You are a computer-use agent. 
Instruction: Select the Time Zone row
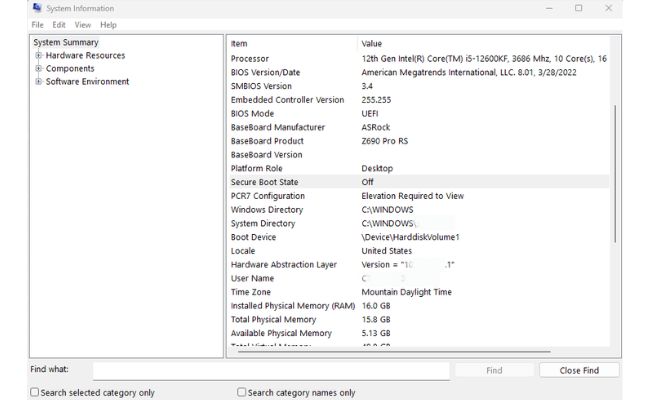pyautogui.click(x=419, y=291)
